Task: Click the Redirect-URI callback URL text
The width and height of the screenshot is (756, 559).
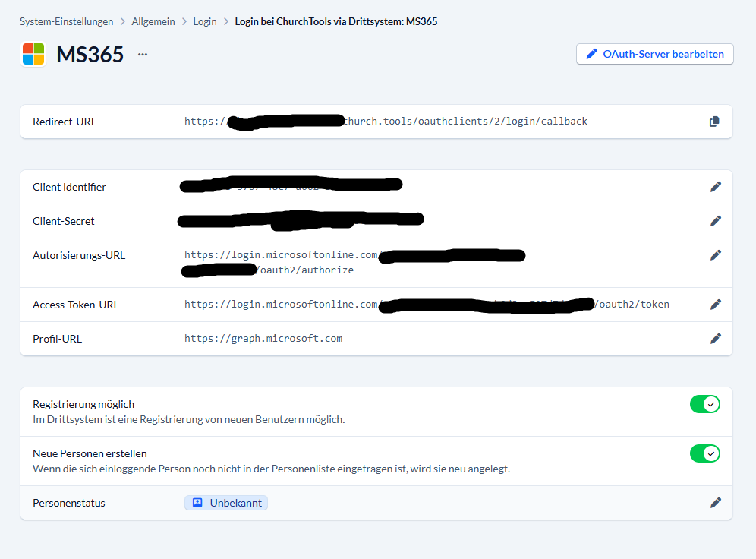Action: coord(465,122)
